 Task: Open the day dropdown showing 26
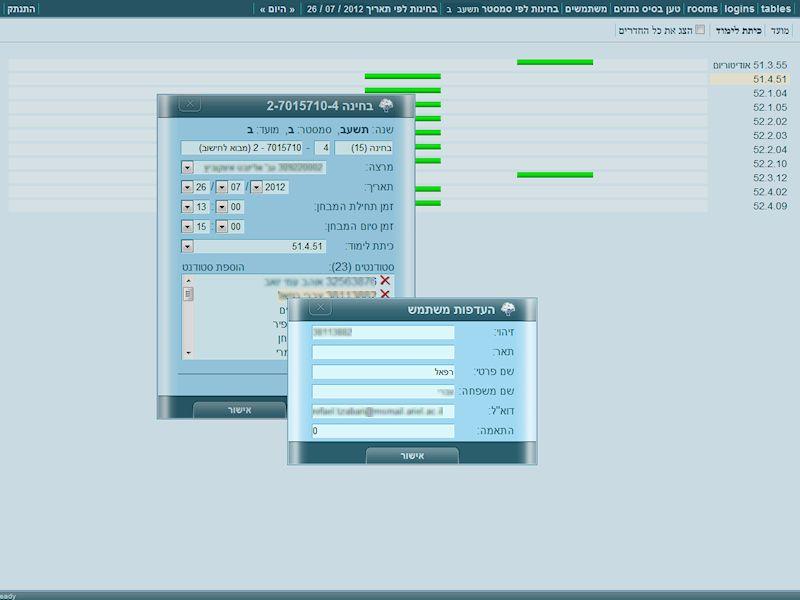(x=187, y=187)
